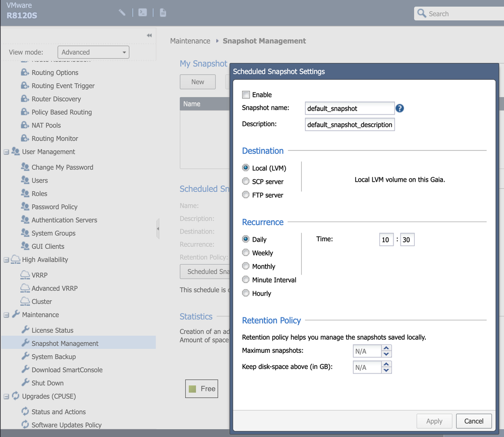Click the search magnifier icon
The height and width of the screenshot is (437, 504).
(421, 13)
